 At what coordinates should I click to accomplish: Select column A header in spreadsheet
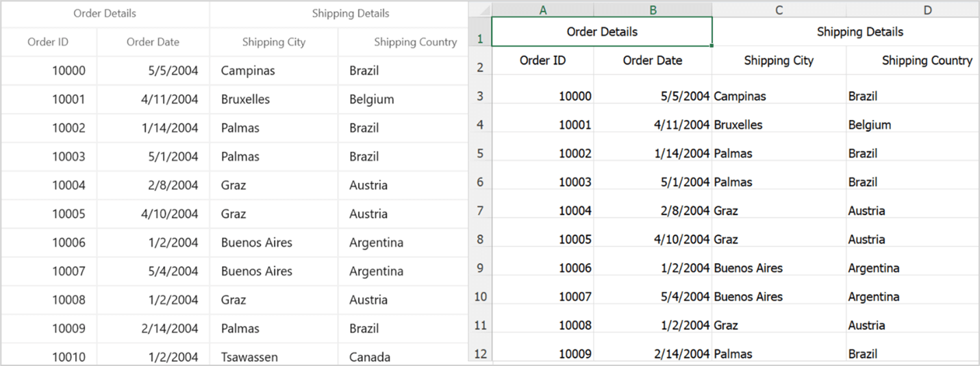[543, 10]
